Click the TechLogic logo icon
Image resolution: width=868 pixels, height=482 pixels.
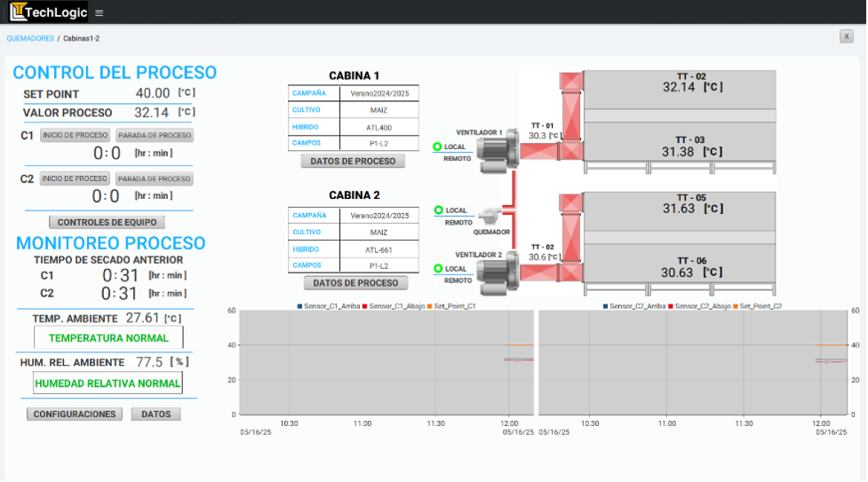17,12
